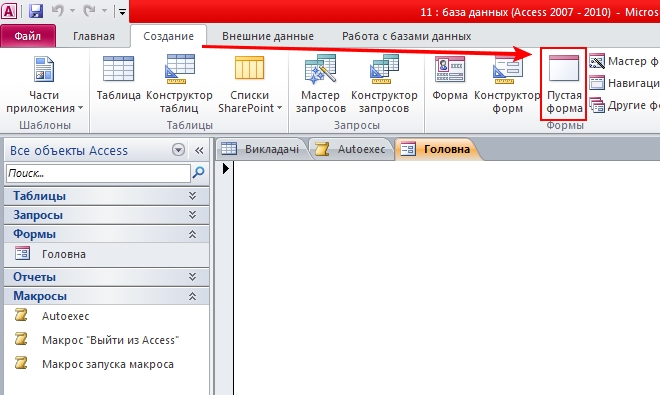Go to Работа с базами данных tab
The image size is (660, 395).
(406, 36)
